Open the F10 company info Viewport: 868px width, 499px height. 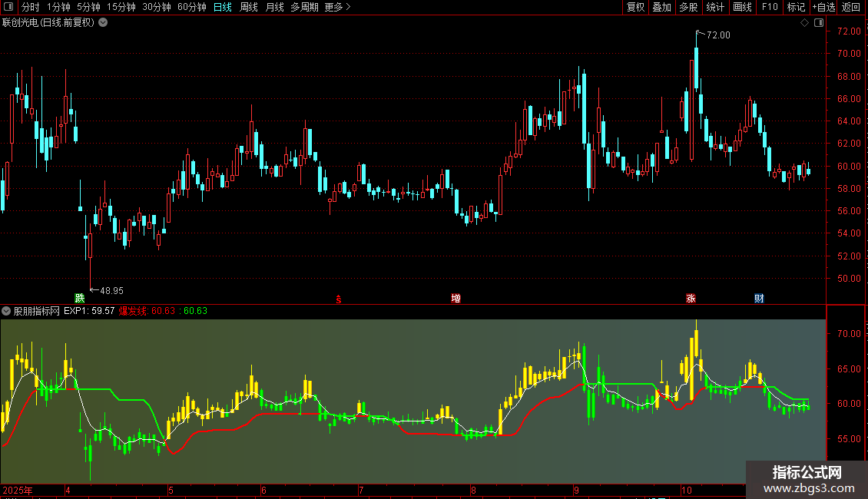coord(770,7)
